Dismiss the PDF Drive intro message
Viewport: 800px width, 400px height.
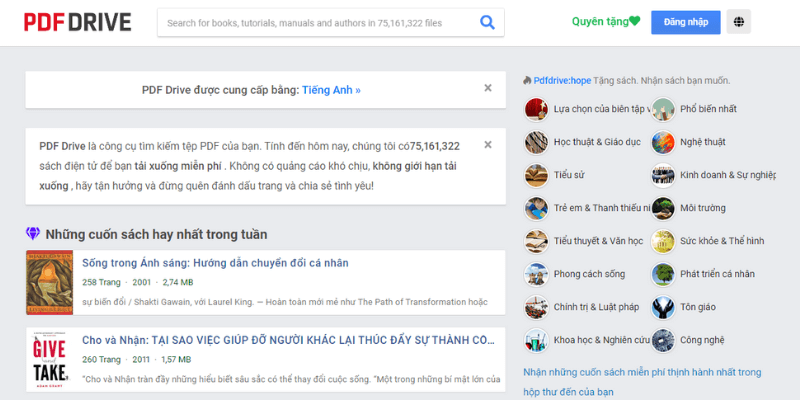coord(488,145)
